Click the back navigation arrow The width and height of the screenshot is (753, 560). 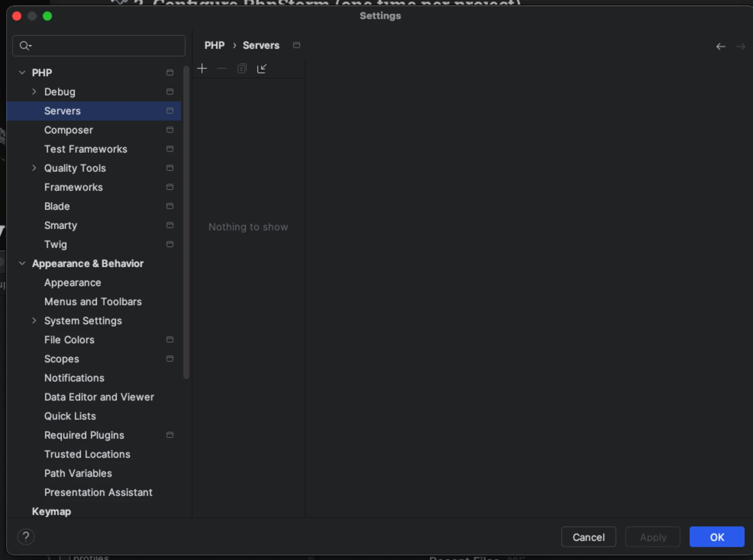point(720,47)
